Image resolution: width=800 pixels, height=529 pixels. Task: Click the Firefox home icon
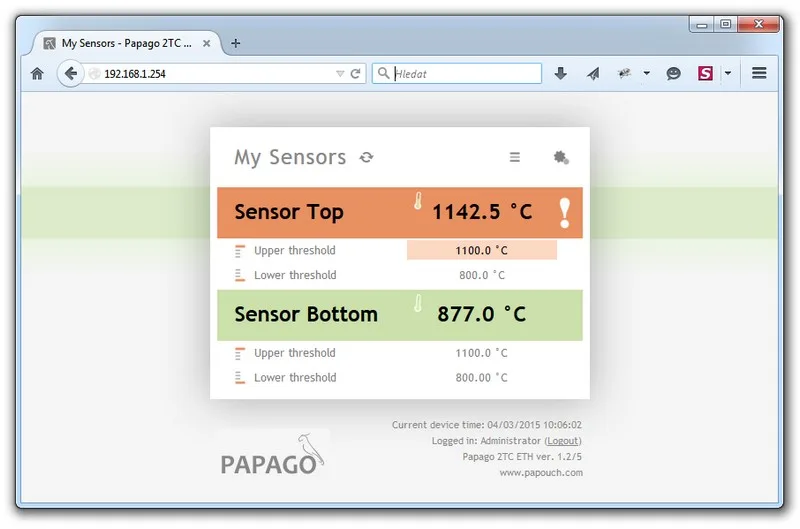point(37,73)
